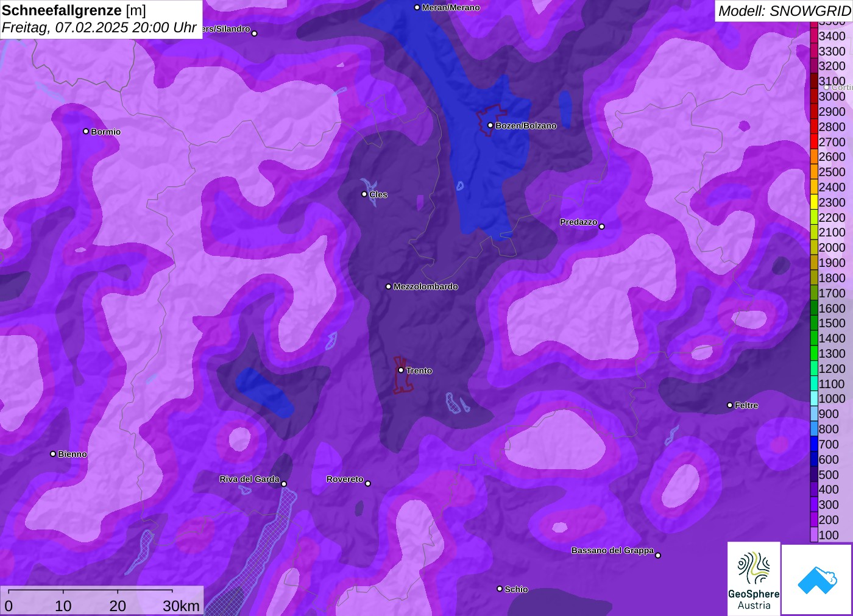Select the 2500 orange legend swatch
This screenshot has width=853, height=616.
(813, 172)
